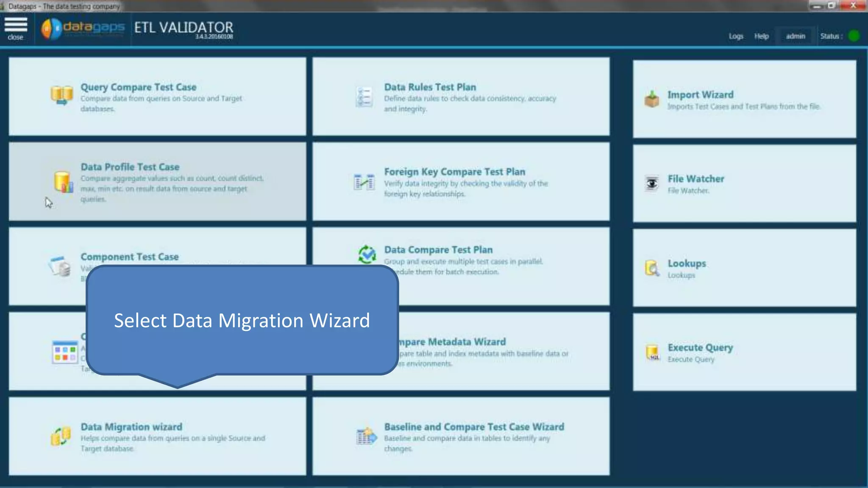Screen dimensions: 868x488
Task: Click the Data Profile Test Case icon
Action: (x=63, y=182)
